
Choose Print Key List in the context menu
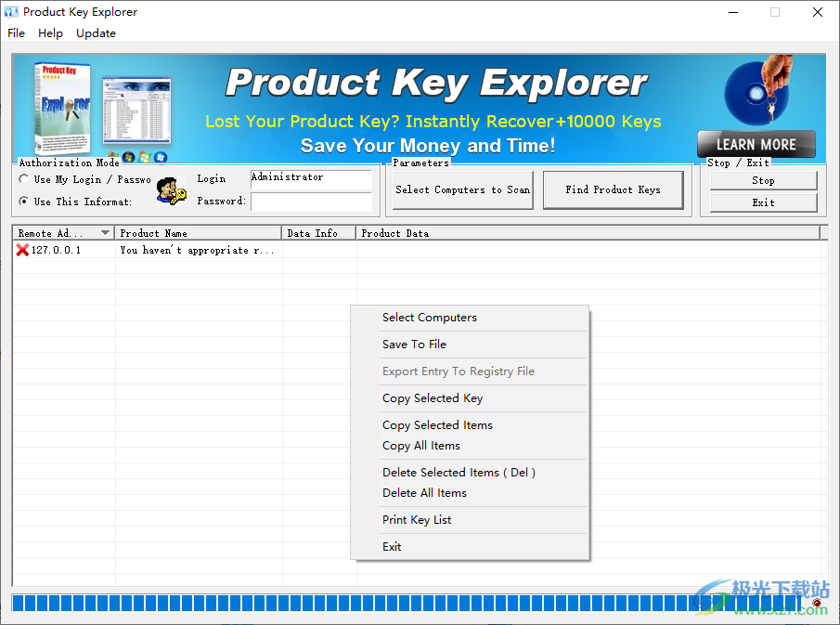[x=470, y=519]
